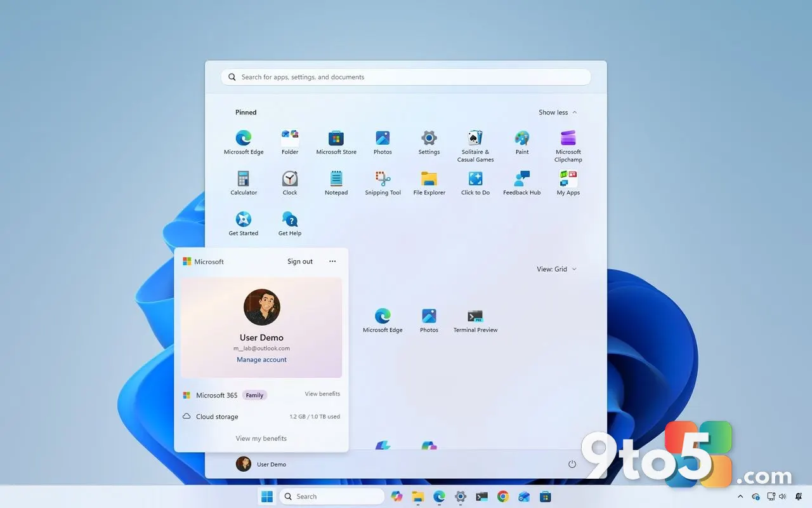Open Photos next to Terminal Preview

[429, 320]
